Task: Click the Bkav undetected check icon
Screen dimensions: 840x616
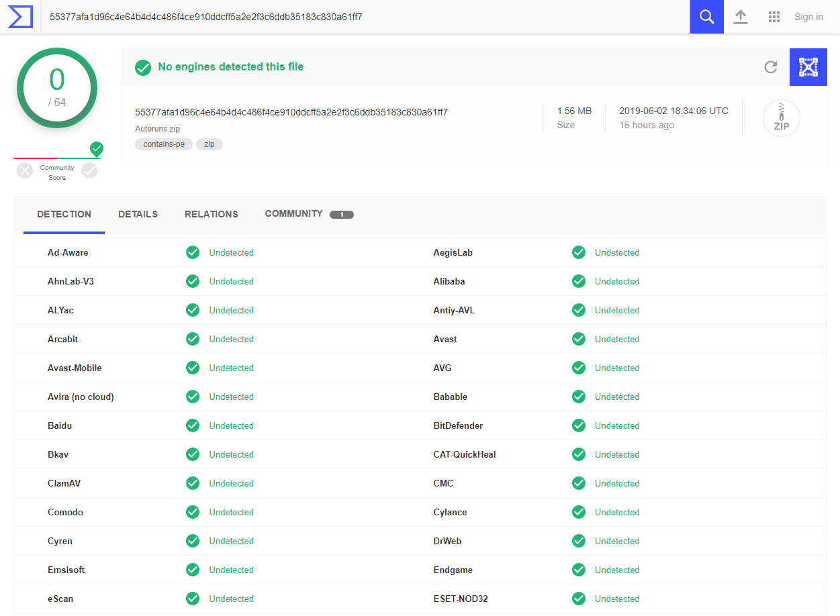Action: click(x=193, y=454)
